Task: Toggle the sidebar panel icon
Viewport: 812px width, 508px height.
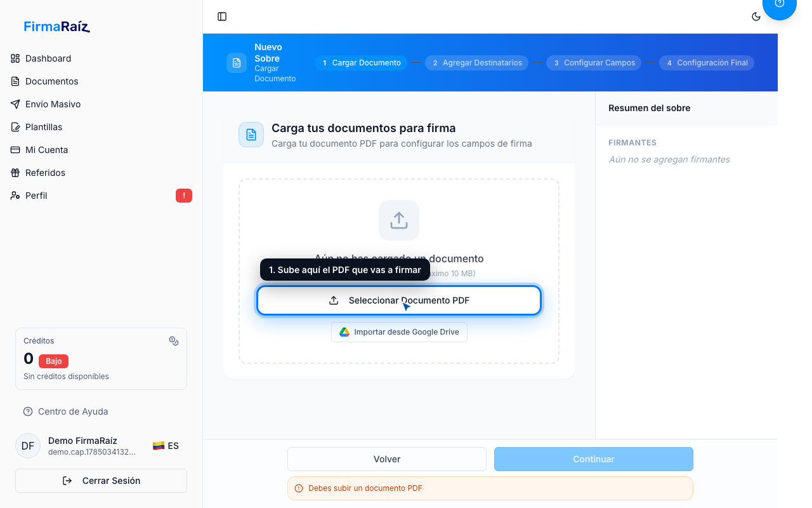Action: point(222,17)
